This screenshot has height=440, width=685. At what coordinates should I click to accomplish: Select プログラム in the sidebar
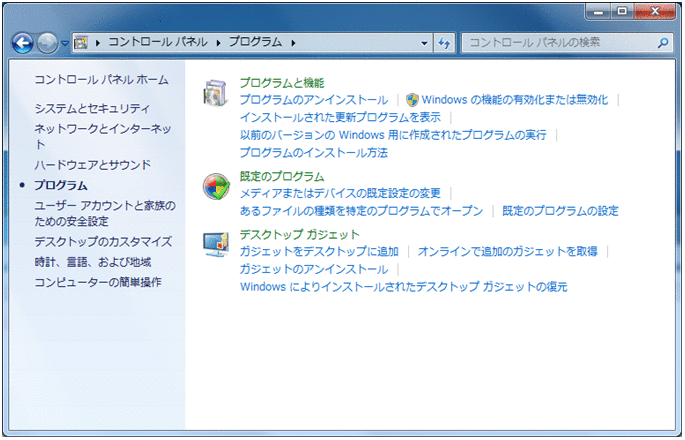coord(61,185)
